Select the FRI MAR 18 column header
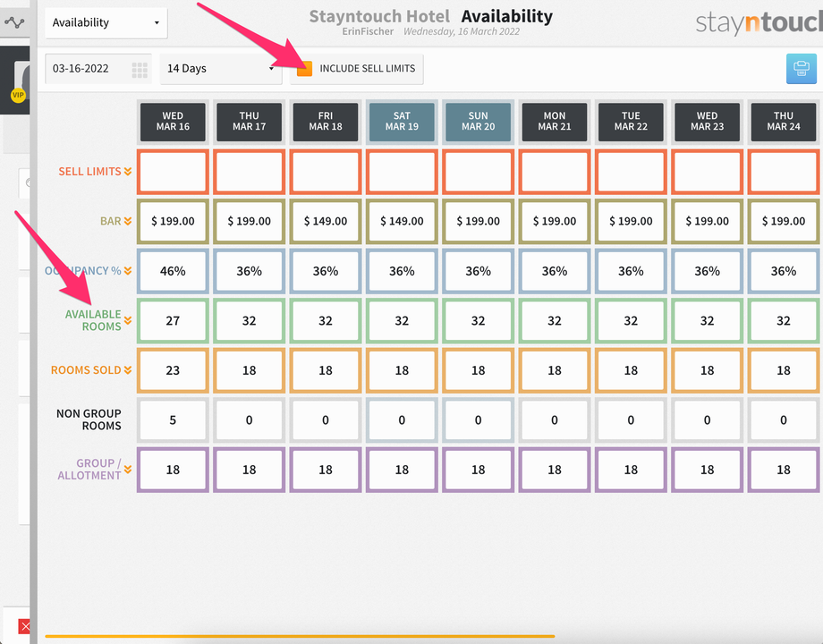 coord(326,122)
